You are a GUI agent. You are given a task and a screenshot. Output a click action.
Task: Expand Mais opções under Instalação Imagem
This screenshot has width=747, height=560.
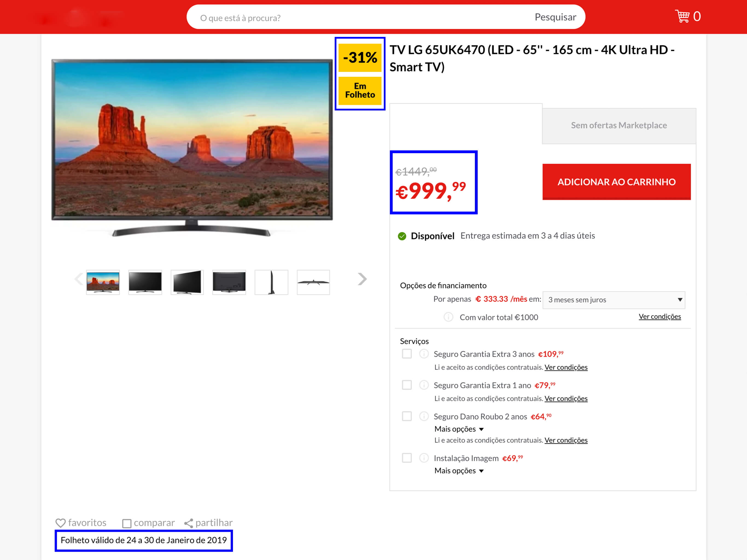(459, 471)
